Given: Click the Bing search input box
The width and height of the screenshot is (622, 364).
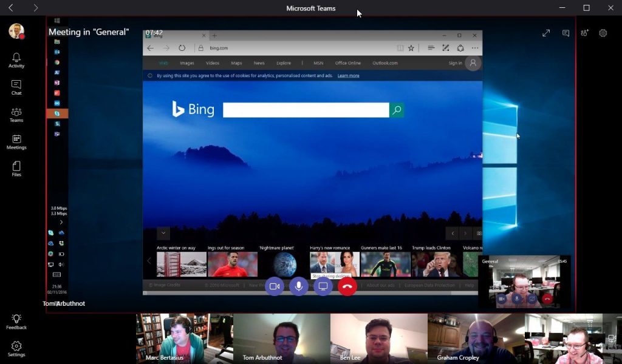Looking at the screenshot, I should [306, 110].
